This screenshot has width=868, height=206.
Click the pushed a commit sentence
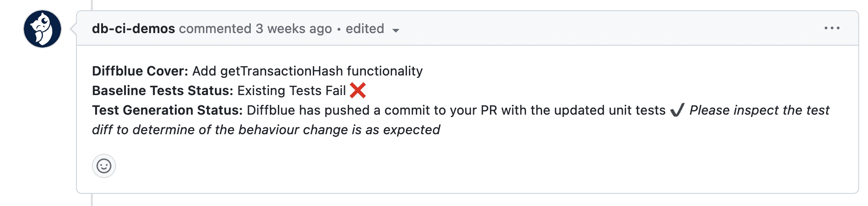click(x=456, y=110)
